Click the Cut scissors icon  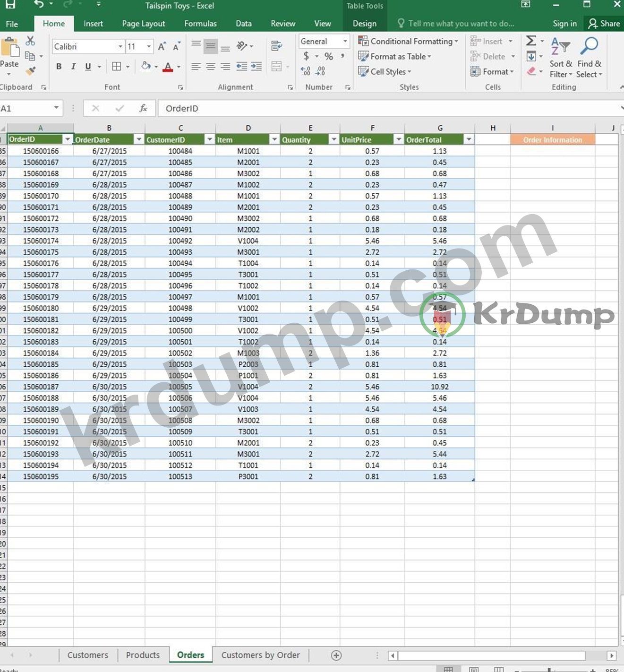coord(30,41)
